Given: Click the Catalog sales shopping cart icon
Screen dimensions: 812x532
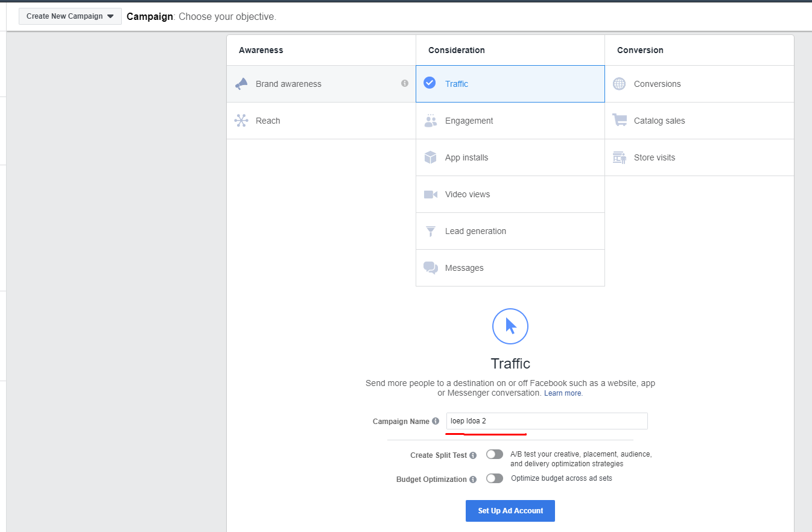Looking at the screenshot, I should (x=619, y=121).
